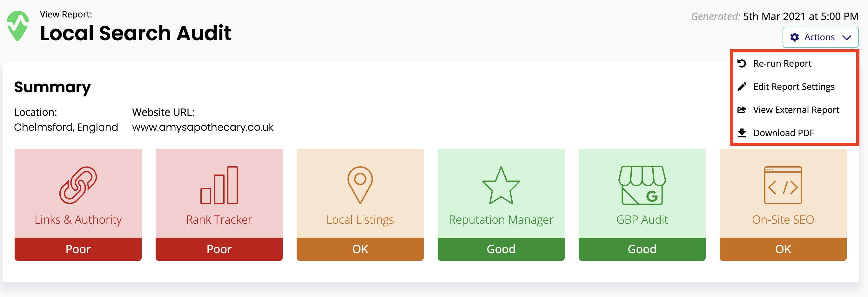Click the Links & Authority chain icon
This screenshot has width=868, height=297.
coord(78,185)
